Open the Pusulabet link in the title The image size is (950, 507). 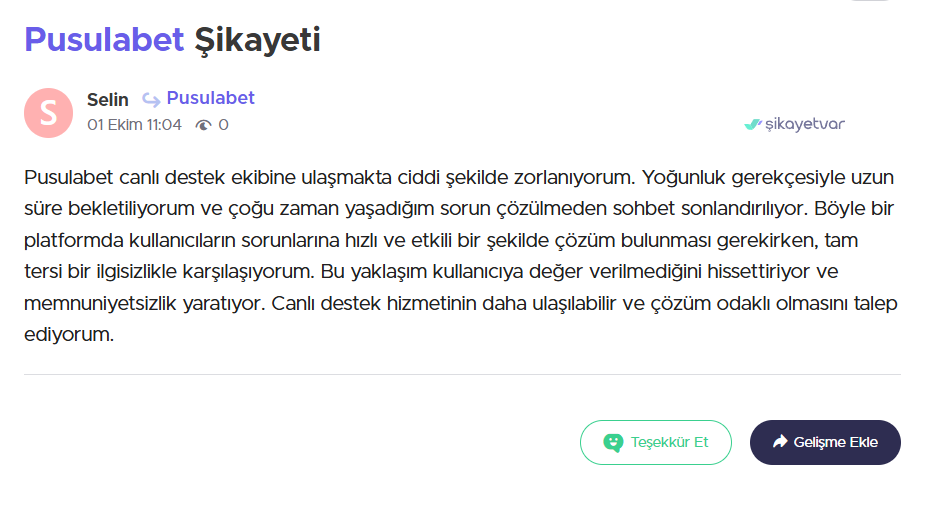click(104, 40)
